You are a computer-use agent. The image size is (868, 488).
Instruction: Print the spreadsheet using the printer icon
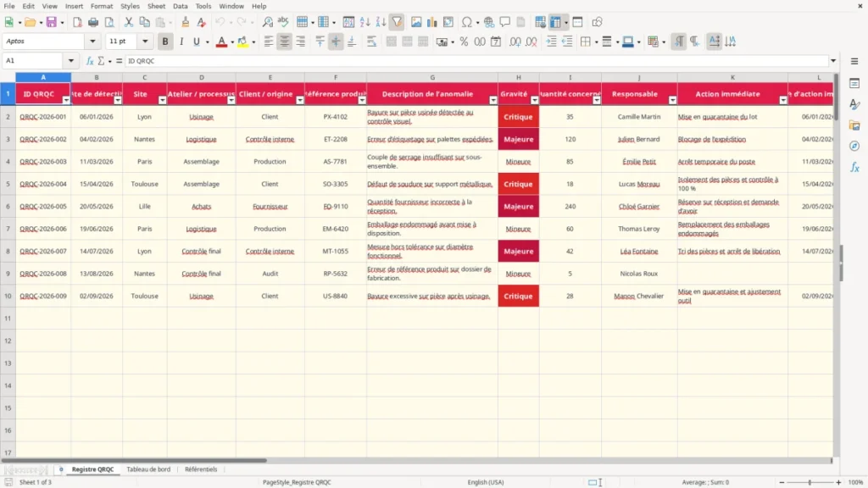(x=93, y=22)
